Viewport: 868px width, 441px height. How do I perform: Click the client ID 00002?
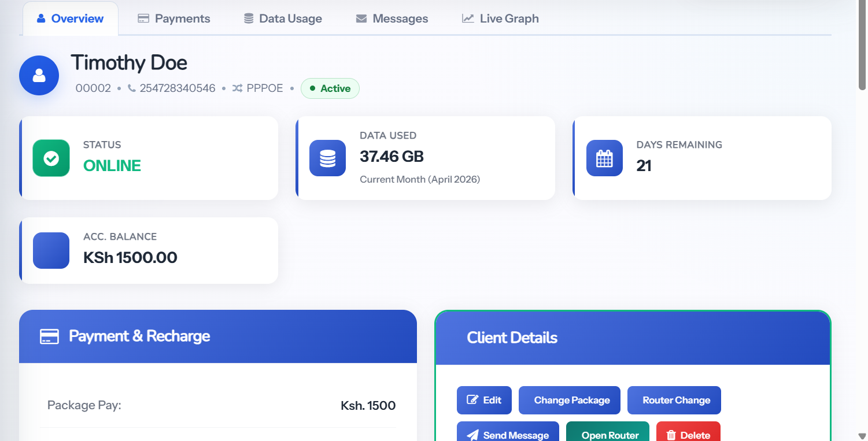pos(93,88)
